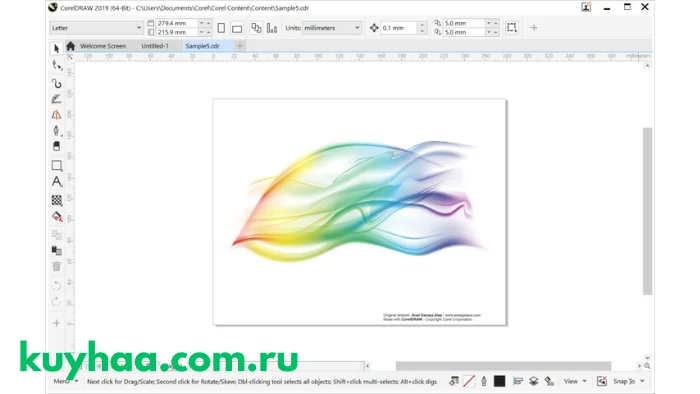Click the page width 279.4 mm field

[177, 23]
